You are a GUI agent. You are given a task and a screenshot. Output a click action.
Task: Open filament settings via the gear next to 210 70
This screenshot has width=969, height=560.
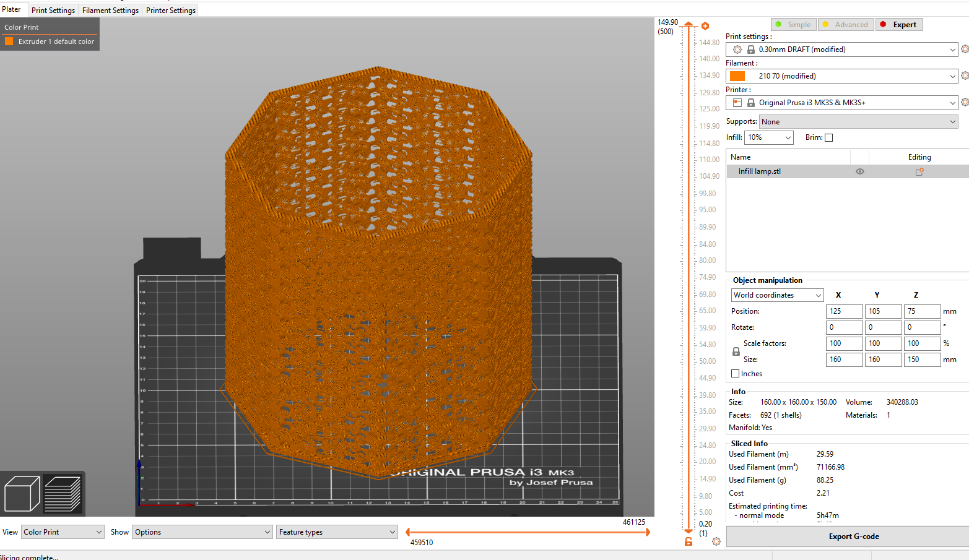coord(963,75)
